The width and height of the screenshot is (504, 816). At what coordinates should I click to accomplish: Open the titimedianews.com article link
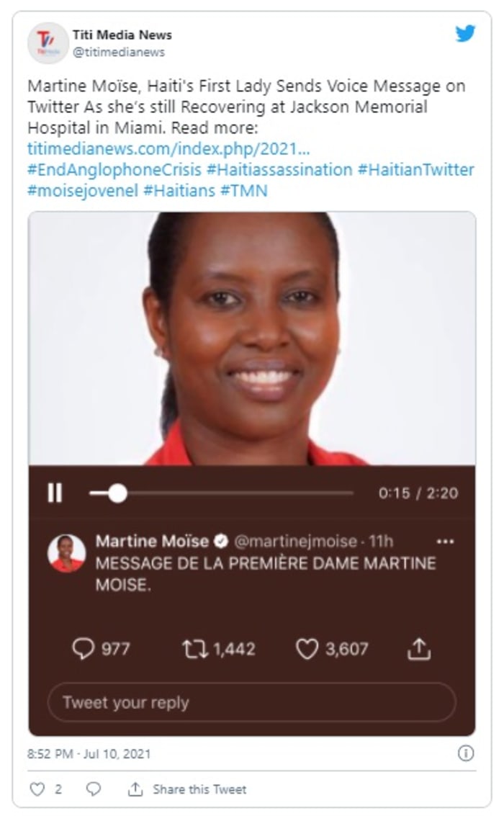[x=168, y=149]
